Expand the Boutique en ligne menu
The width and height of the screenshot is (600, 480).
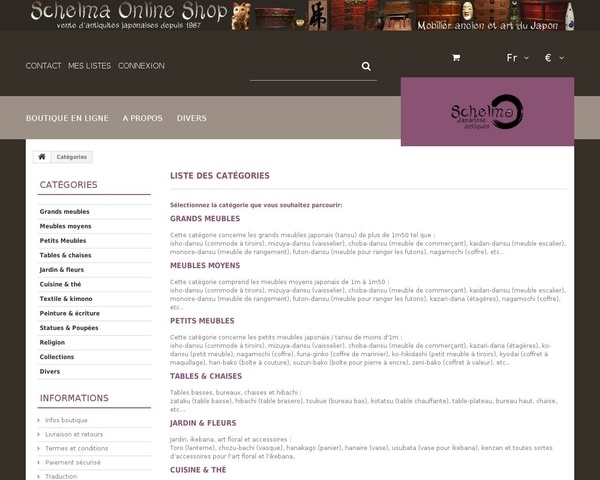[67, 118]
